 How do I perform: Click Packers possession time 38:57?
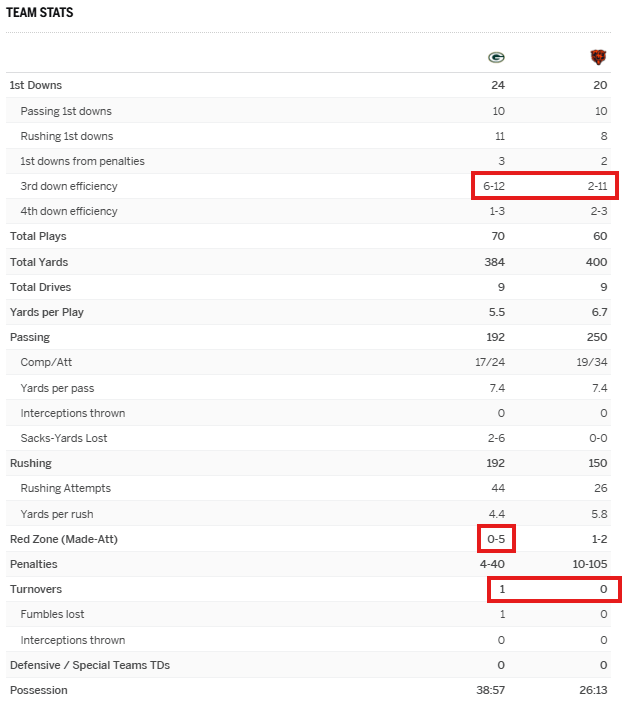[492, 691]
